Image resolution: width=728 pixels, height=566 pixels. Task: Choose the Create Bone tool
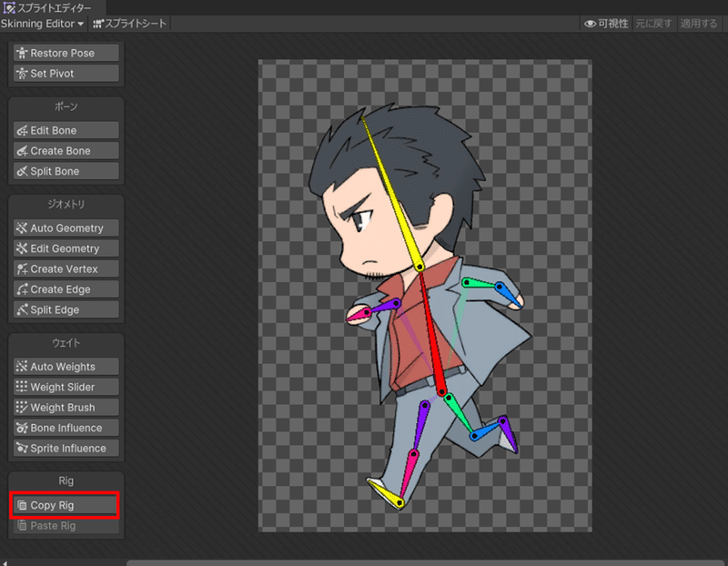[66, 151]
